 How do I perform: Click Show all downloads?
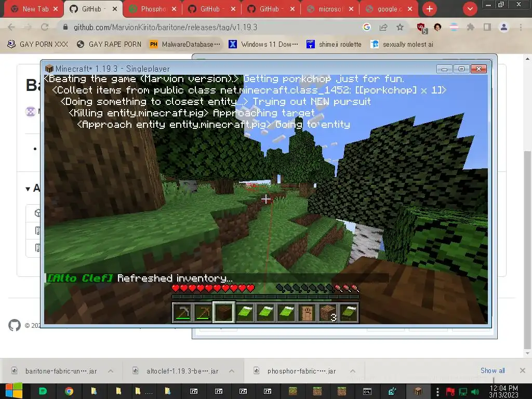(493, 370)
